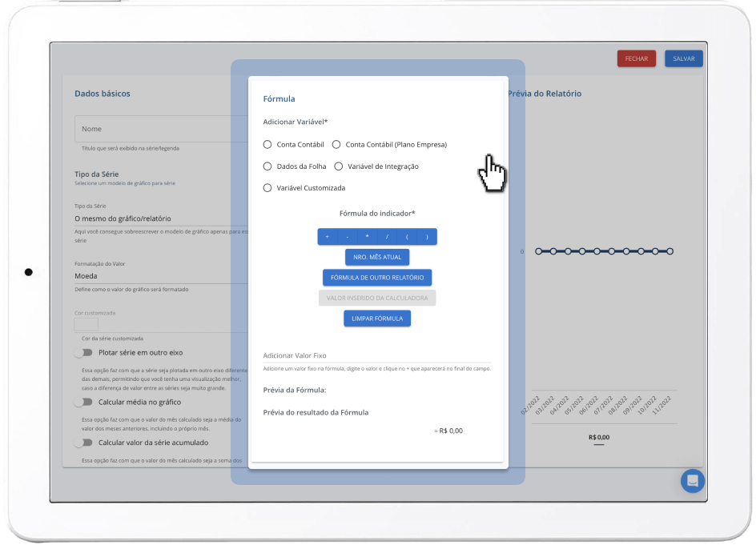Insert the plus operator into formula
The height and width of the screenshot is (545, 756).
click(x=328, y=237)
